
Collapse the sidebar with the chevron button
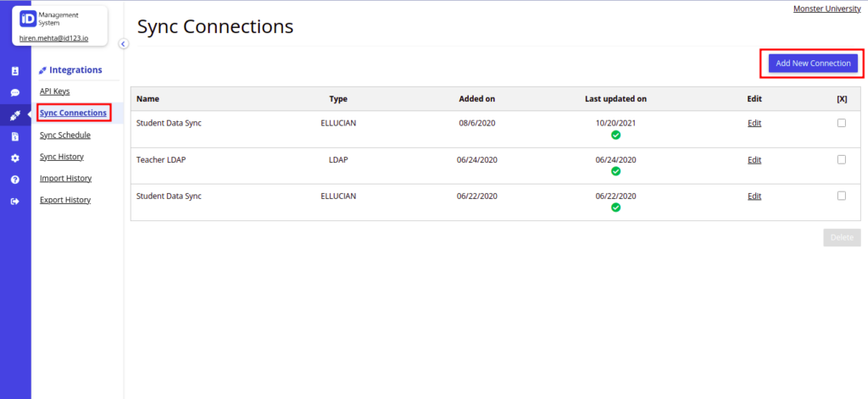coord(124,44)
